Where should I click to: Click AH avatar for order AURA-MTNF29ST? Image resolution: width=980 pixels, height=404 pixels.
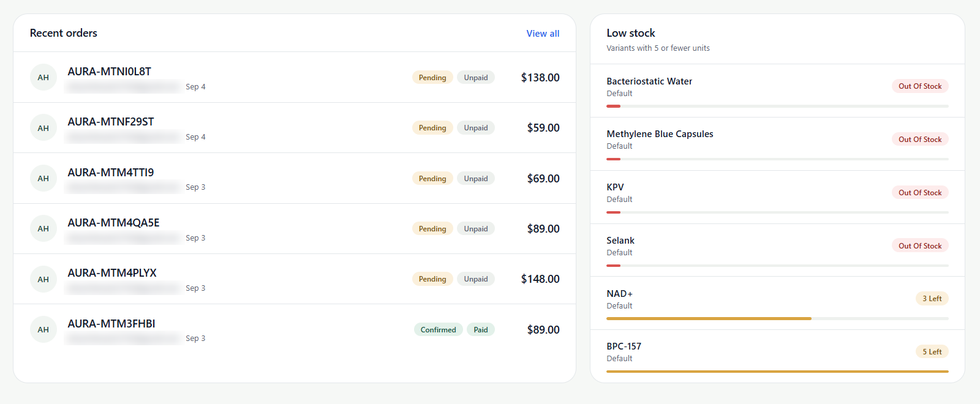pyautogui.click(x=43, y=128)
